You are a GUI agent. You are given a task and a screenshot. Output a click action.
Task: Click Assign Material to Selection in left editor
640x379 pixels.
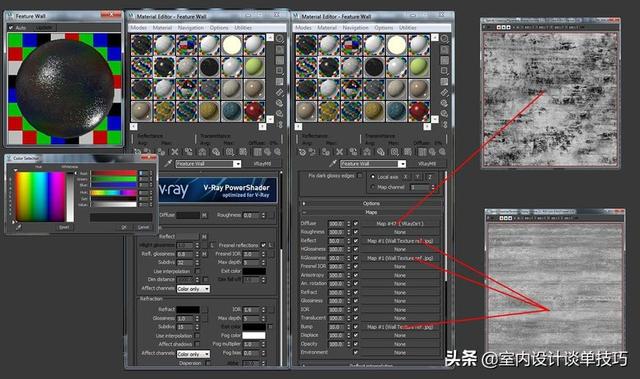click(x=161, y=152)
